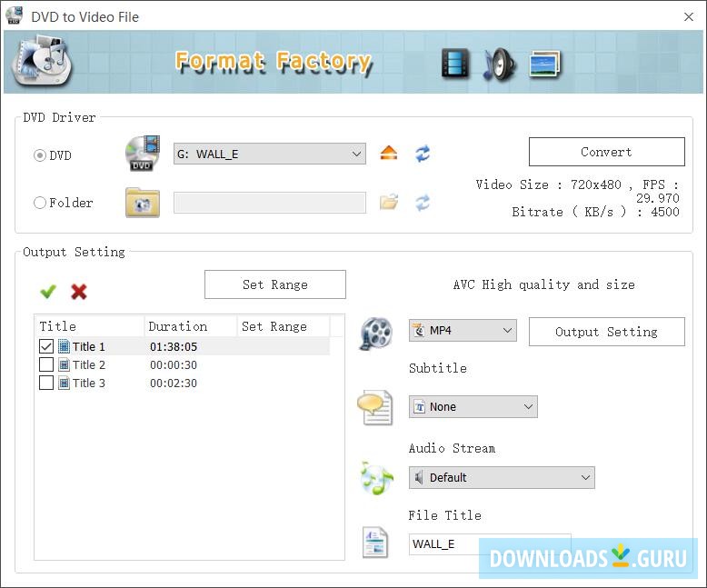The image size is (707, 588).
Task: Click the Duration column header
Action: [191, 326]
